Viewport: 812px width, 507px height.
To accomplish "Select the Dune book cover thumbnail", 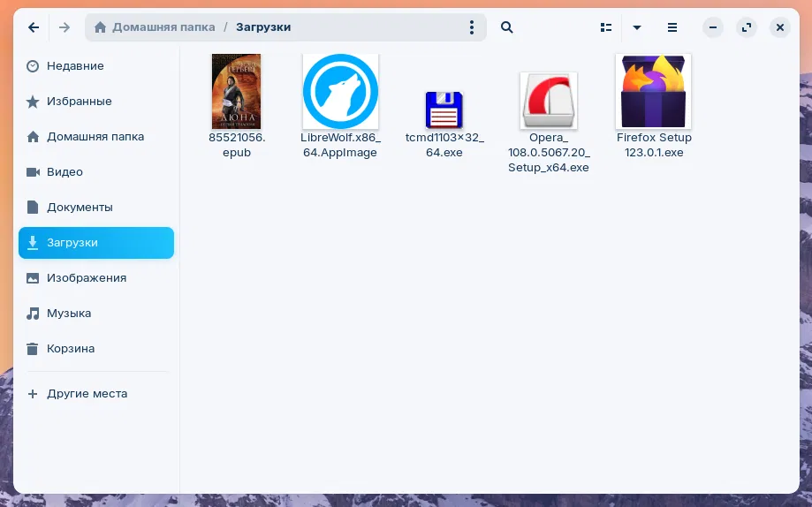I will [x=237, y=91].
